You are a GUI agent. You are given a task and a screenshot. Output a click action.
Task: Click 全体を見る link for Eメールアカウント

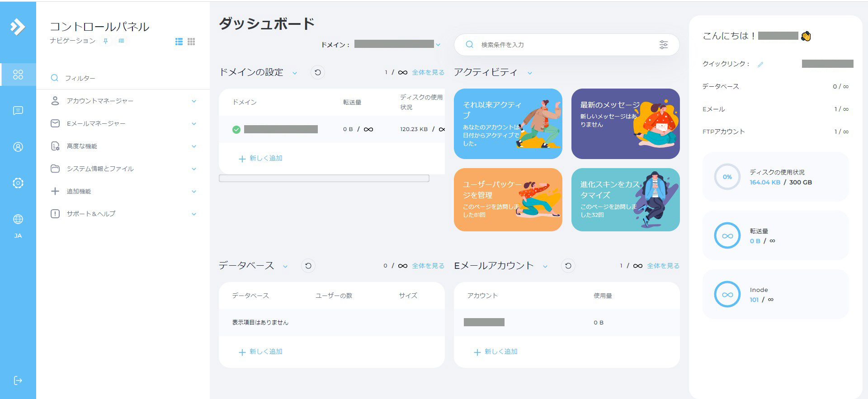pyautogui.click(x=663, y=266)
